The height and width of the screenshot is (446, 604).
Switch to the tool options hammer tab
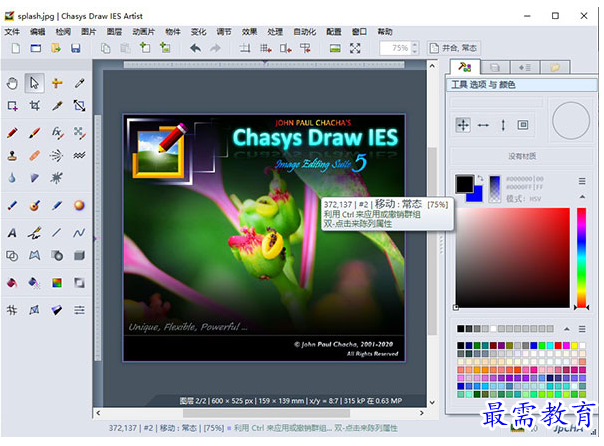[x=465, y=67]
